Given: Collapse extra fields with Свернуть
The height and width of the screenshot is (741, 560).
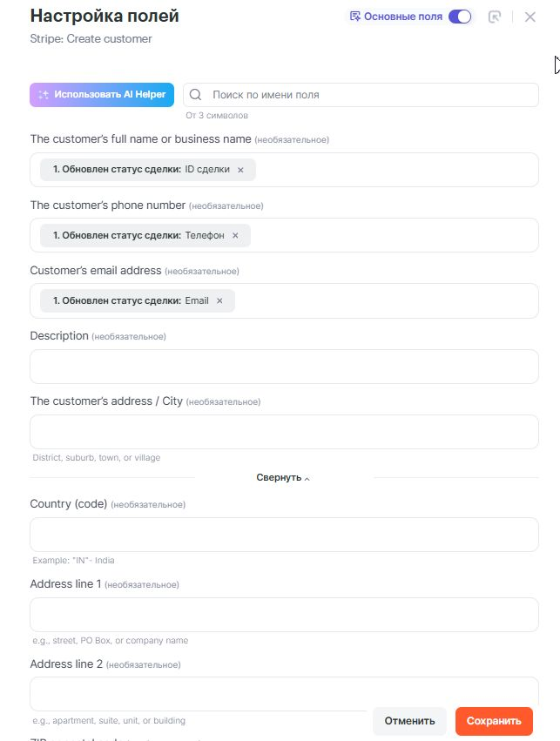Looking at the screenshot, I should [x=283, y=478].
